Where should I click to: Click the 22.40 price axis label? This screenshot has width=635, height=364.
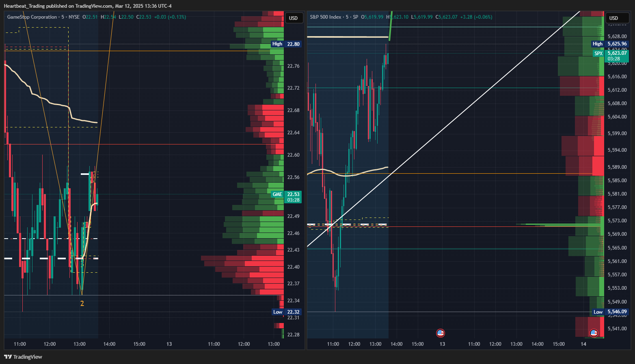point(293,267)
